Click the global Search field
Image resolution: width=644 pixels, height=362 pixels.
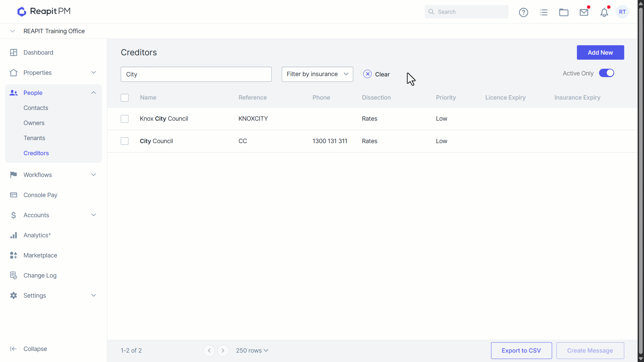(x=466, y=12)
